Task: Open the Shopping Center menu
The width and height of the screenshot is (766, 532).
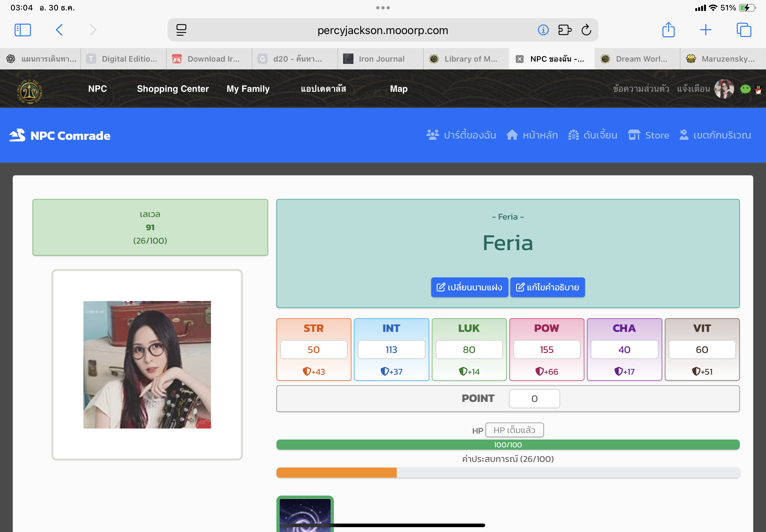Action: 173,89
